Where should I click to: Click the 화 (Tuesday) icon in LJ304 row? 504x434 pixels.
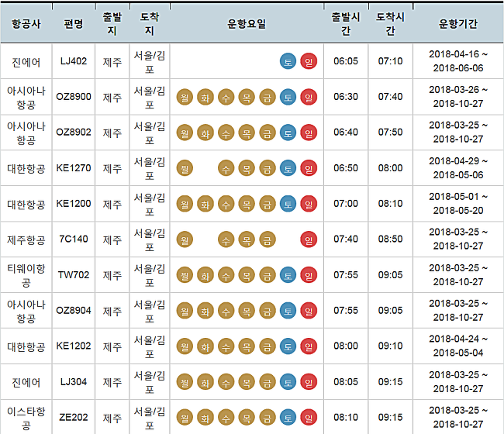coord(205,382)
